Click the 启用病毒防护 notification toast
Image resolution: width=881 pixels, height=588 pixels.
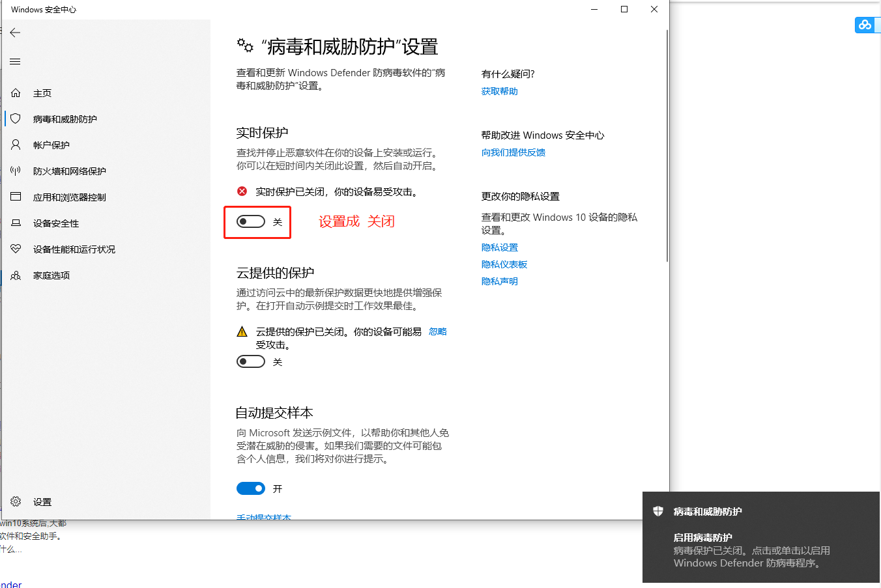[x=761, y=537]
